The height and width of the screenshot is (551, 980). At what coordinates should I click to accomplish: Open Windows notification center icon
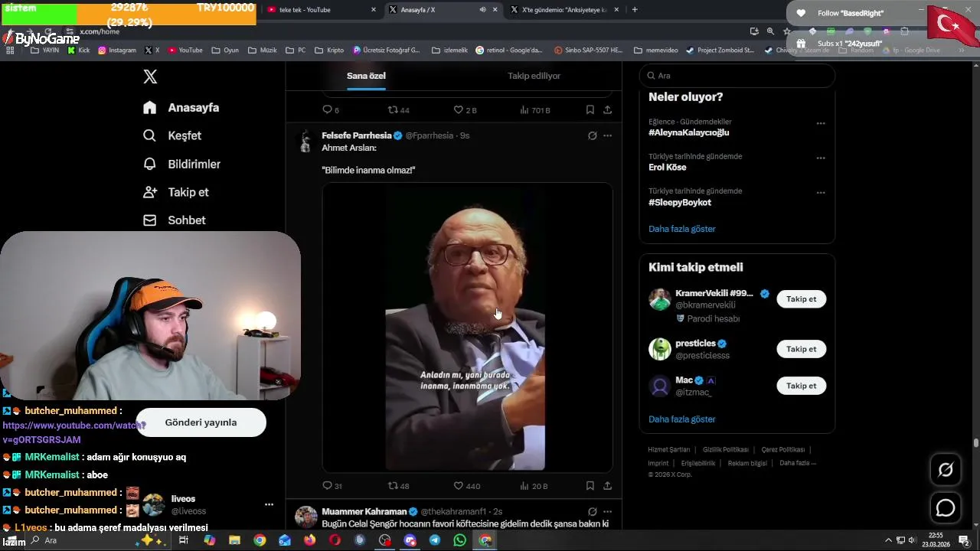click(964, 540)
